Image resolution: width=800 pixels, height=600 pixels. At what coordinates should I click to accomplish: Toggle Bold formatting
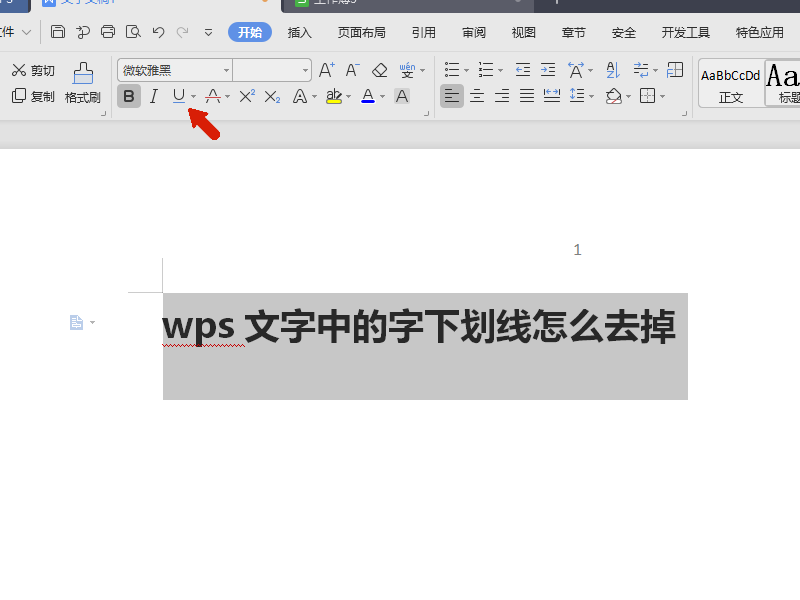[129, 96]
